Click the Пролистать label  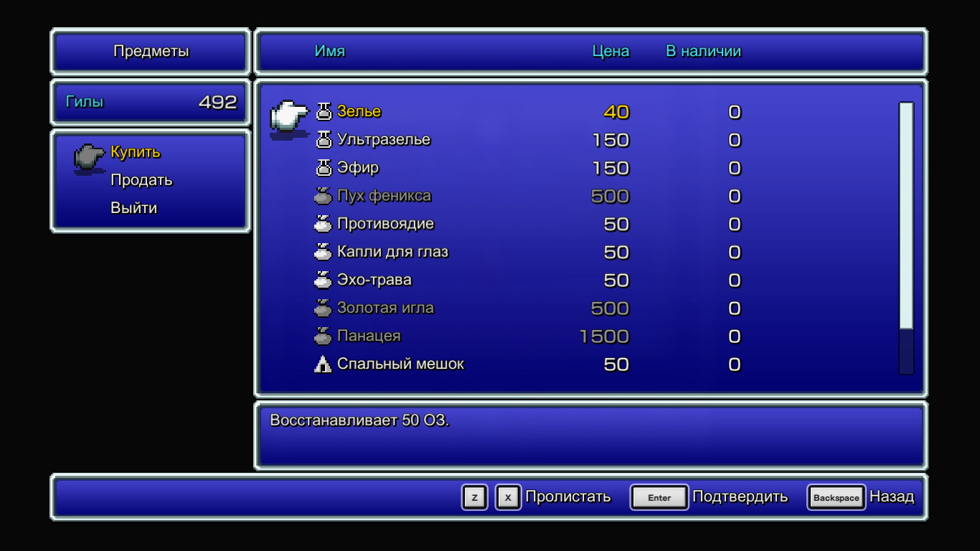click(568, 496)
